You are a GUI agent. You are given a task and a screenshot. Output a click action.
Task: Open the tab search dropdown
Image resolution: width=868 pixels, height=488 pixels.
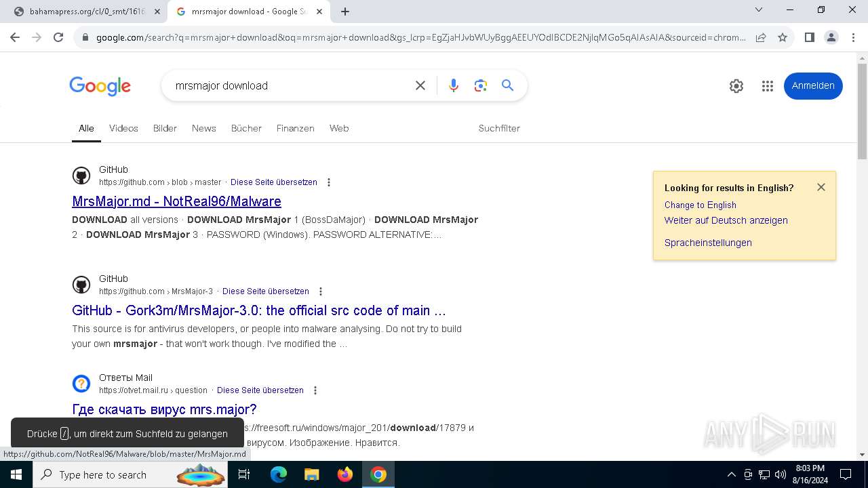(x=759, y=9)
